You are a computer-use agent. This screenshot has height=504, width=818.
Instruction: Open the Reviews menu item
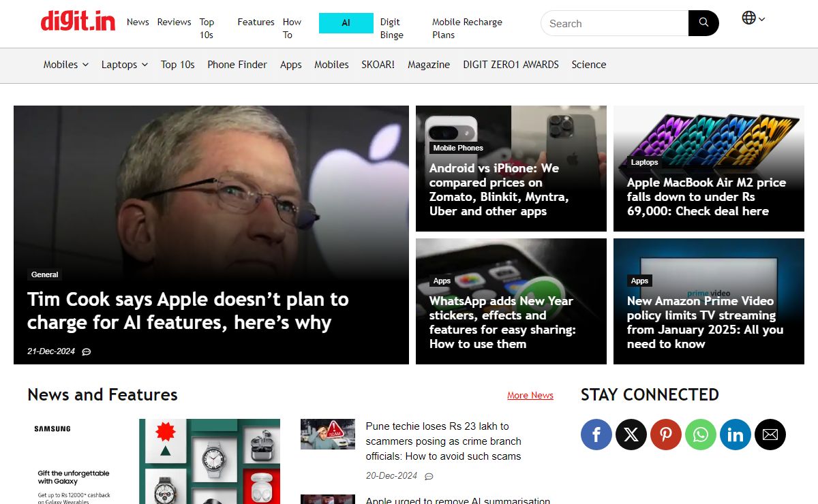pos(174,22)
